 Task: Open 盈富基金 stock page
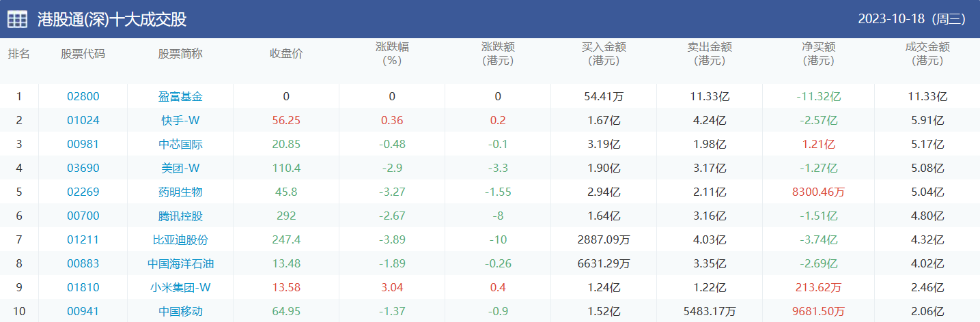tap(180, 97)
